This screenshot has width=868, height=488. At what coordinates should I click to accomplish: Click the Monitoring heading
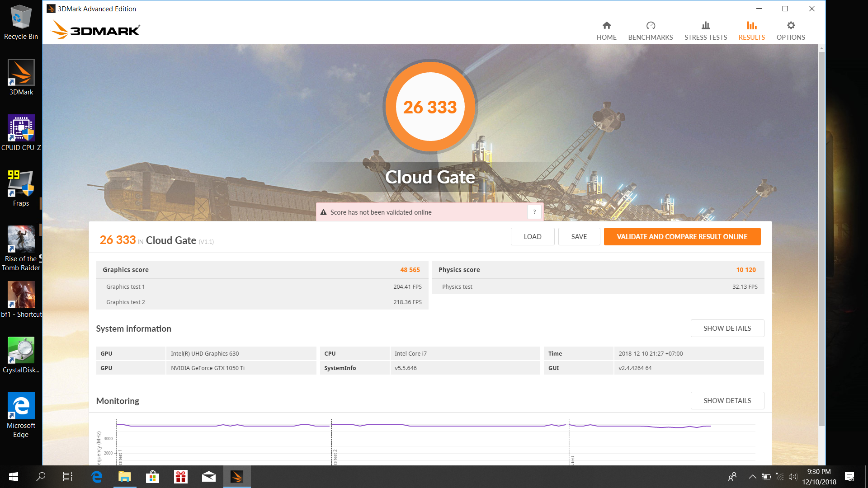(118, 401)
